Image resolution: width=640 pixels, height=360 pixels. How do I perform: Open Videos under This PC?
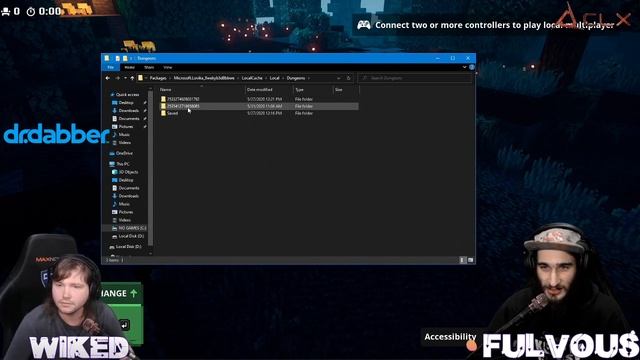pos(124,220)
